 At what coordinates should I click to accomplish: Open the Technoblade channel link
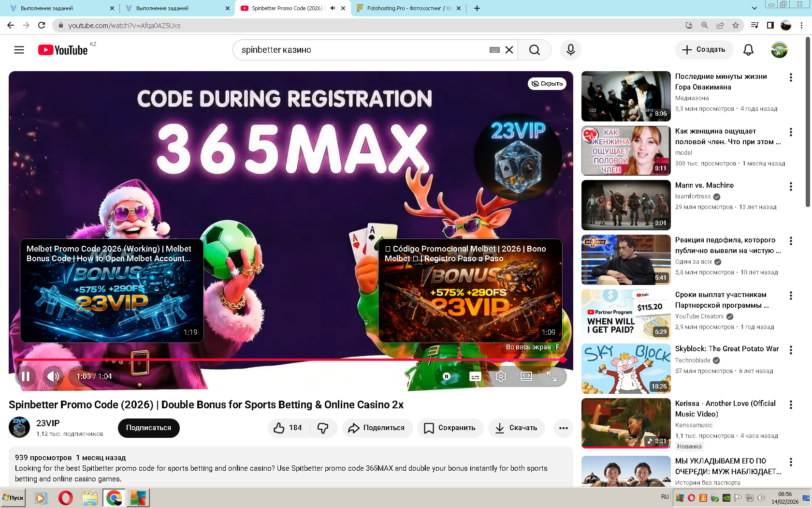(x=693, y=360)
